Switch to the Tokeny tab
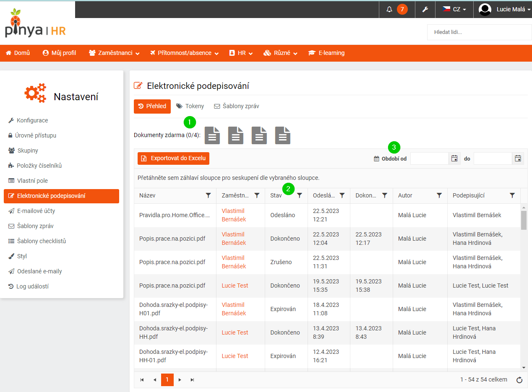The height and width of the screenshot is (392, 532). (190, 106)
